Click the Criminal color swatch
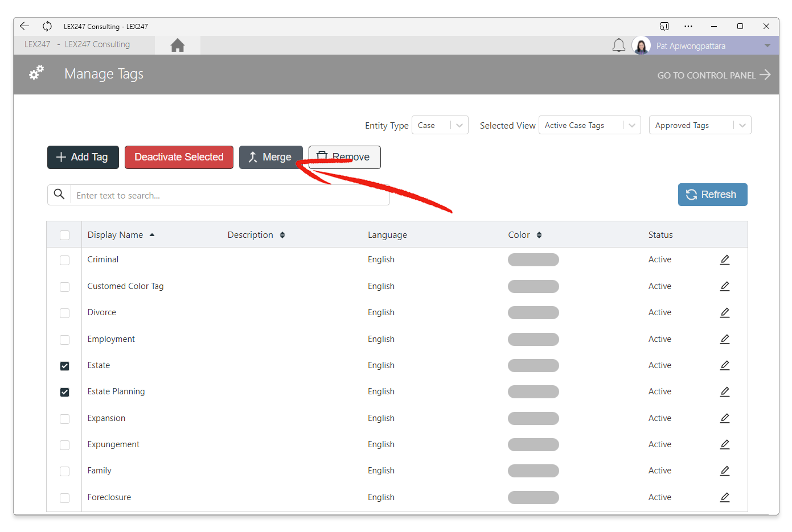792x532 pixels. pos(534,260)
